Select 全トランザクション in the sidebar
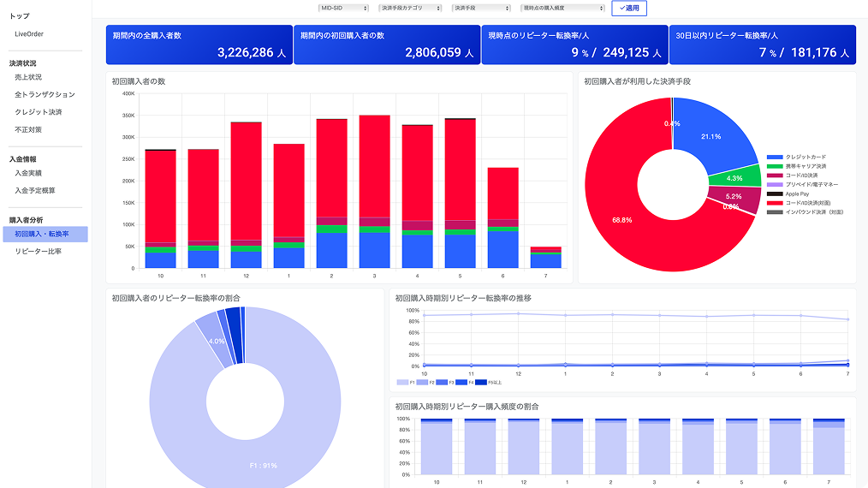 pos(45,95)
